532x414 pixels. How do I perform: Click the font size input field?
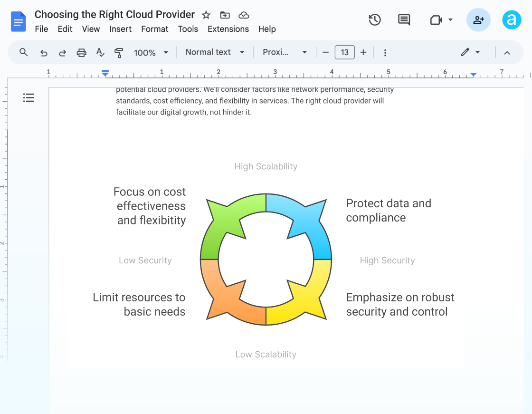pyautogui.click(x=345, y=52)
